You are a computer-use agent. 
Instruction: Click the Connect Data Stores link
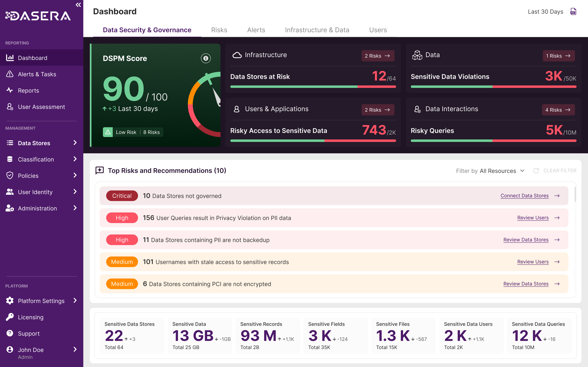click(524, 196)
